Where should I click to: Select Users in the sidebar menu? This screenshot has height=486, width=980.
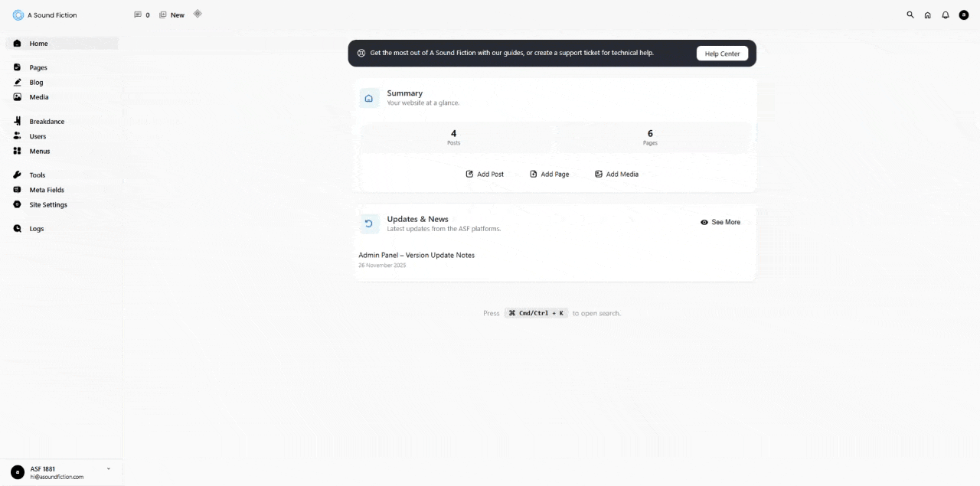[36, 136]
